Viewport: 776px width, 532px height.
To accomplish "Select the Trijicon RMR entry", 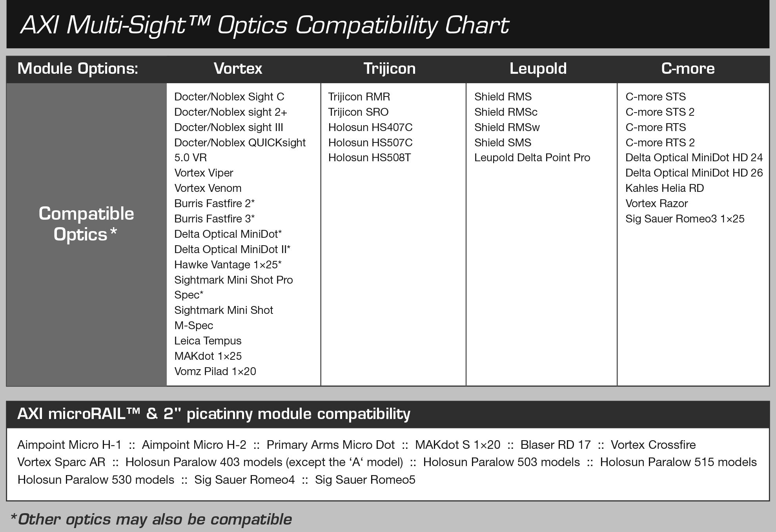I will pos(359,97).
